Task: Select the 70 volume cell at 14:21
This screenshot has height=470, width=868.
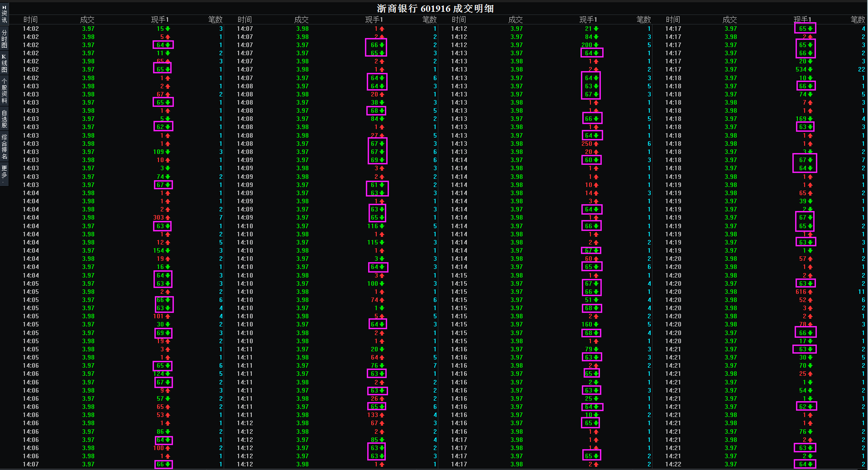Action: point(806,365)
